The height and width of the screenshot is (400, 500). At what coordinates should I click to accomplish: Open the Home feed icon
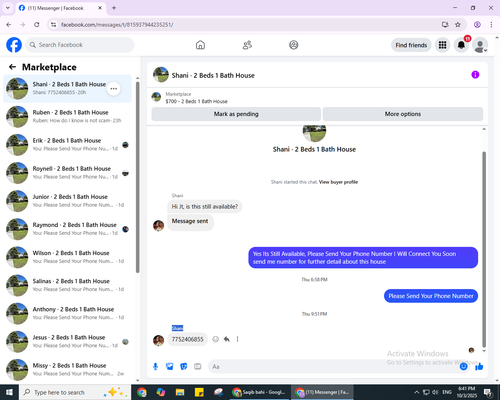pos(200,45)
